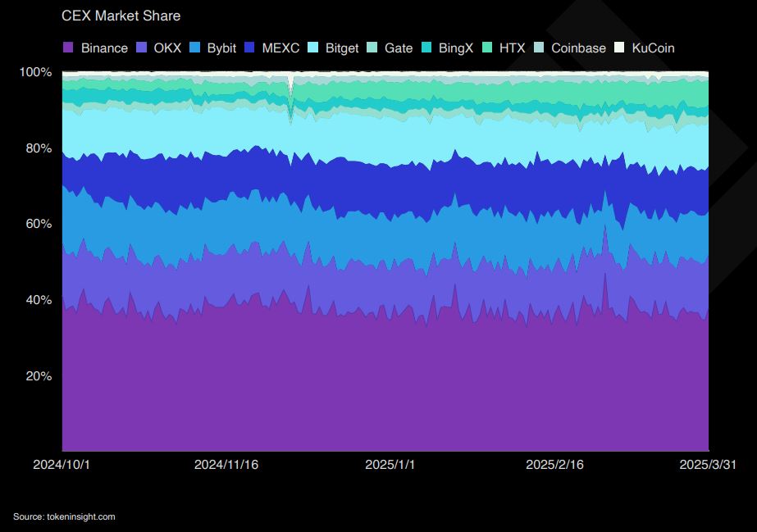This screenshot has height=532, width=757.
Task: Toggle the Bybit series legend label
Action: 221,48
